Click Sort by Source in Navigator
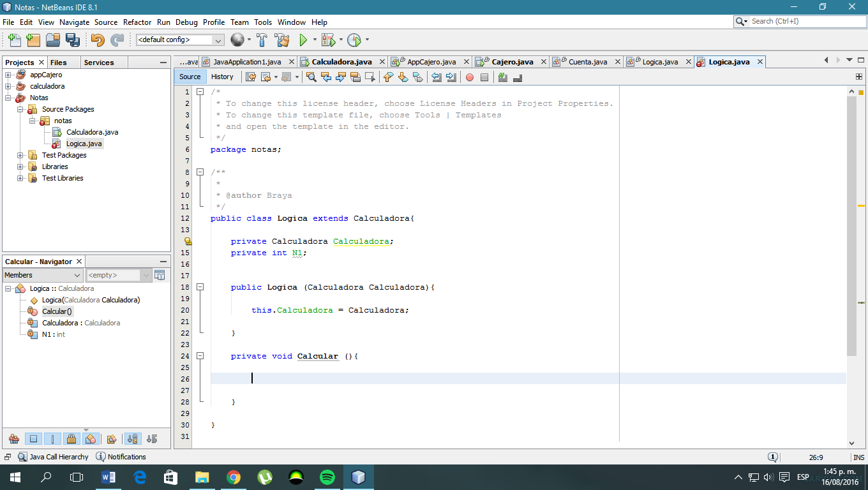The height and width of the screenshot is (490, 868). pos(152,439)
